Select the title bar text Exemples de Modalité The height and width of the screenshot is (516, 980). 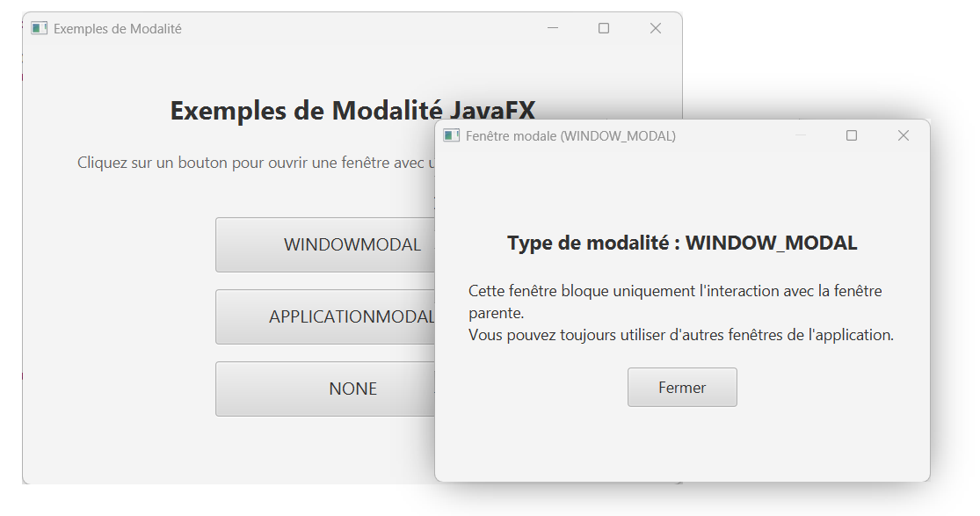click(x=117, y=28)
